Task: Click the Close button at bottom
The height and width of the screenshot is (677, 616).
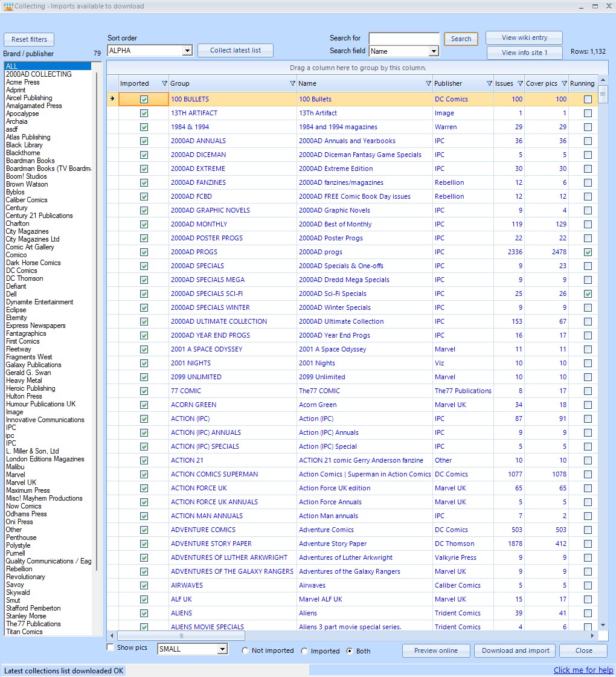Action: click(x=583, y=650)
